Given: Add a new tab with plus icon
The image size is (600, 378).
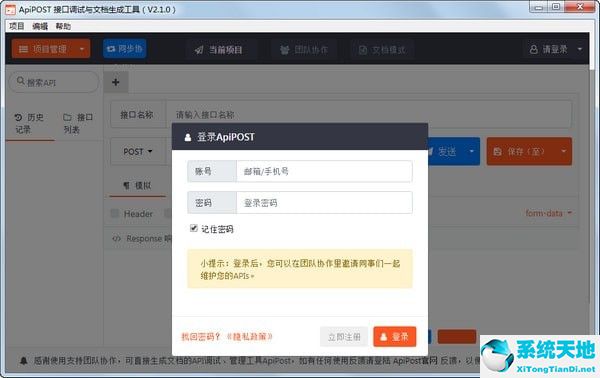Looking at the screenshot, I should [x=116, y=82].
